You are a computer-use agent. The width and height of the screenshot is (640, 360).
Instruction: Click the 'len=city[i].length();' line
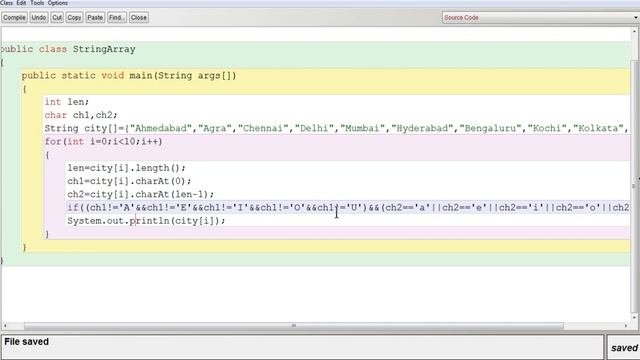126,168
